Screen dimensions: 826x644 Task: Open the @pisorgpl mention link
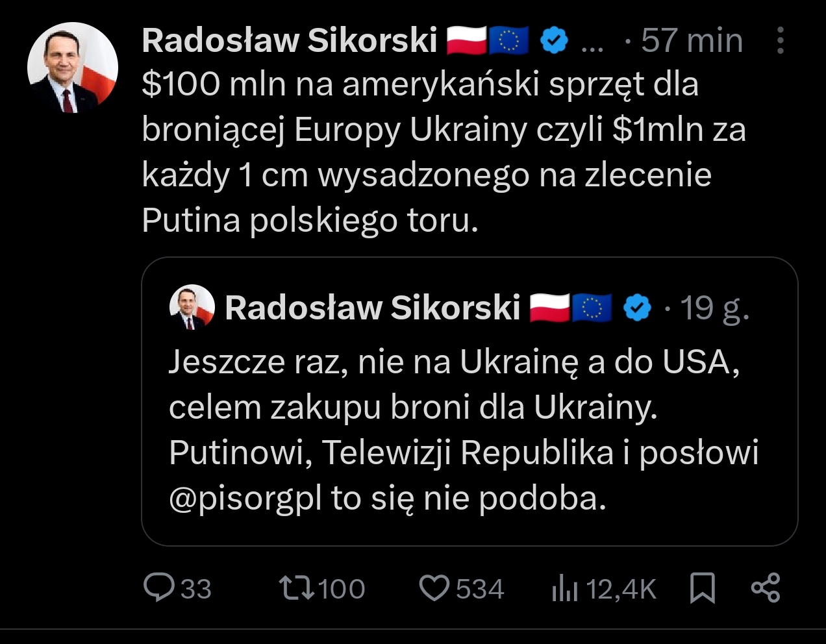tap(245, 499)
